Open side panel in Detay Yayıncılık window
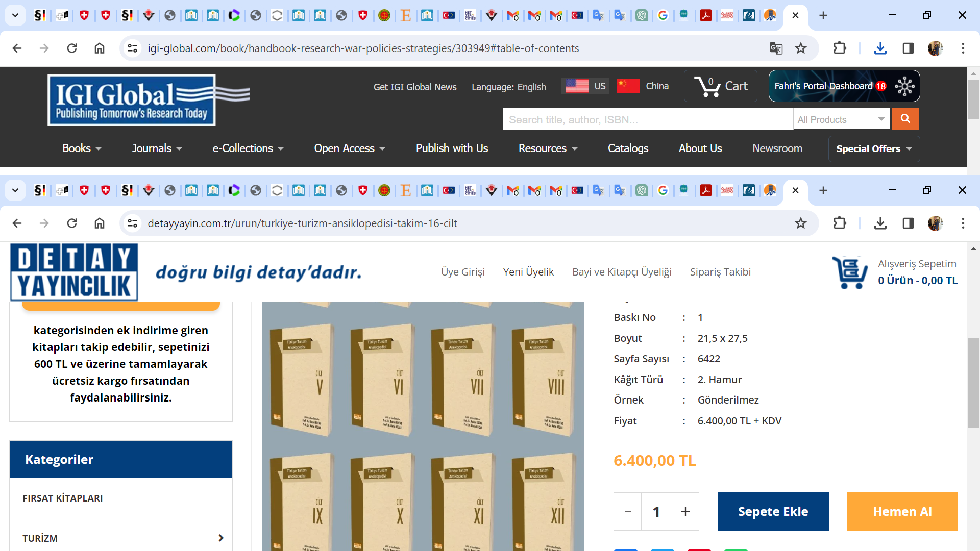 (908, 223)
